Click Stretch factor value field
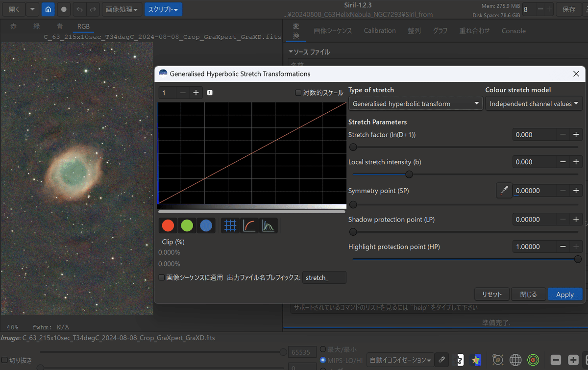 coord(535,135)
